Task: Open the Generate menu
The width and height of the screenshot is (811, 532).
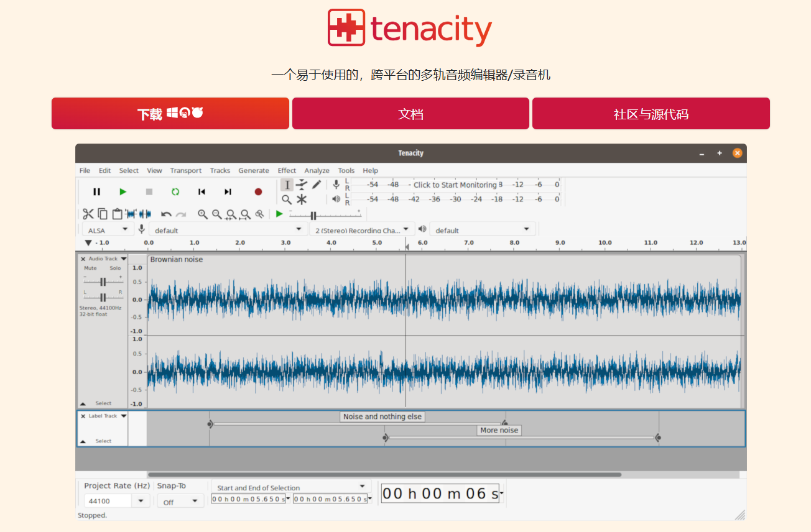Action: (x=254, y=170)
